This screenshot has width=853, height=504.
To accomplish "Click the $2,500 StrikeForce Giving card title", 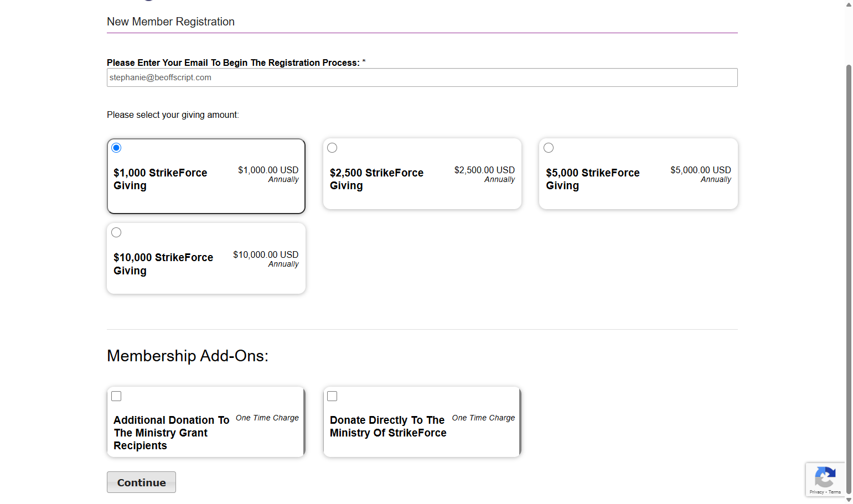I will click(x=376, y=179).
